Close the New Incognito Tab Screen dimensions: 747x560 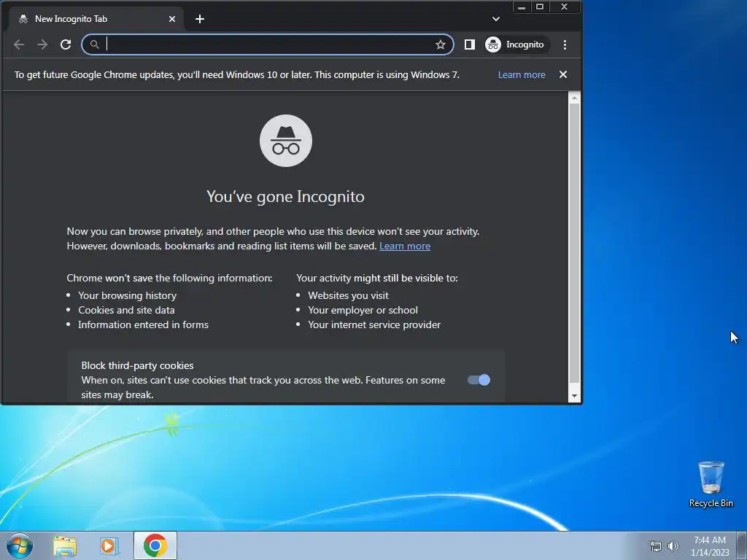tap(172, 19)
